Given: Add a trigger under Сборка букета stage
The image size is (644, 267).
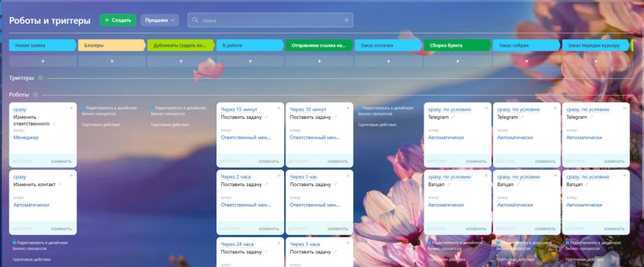Looking at the screenshot, I should (x=458, y=61).
